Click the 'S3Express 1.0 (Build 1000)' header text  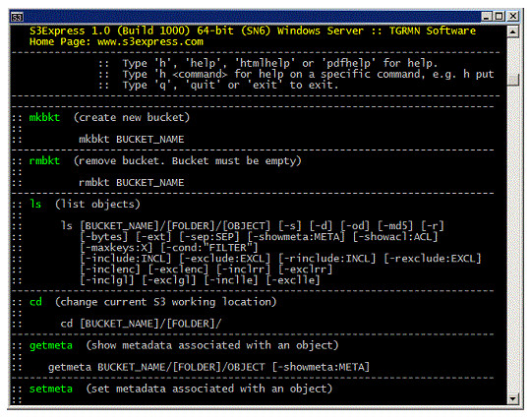click(110, 30)
